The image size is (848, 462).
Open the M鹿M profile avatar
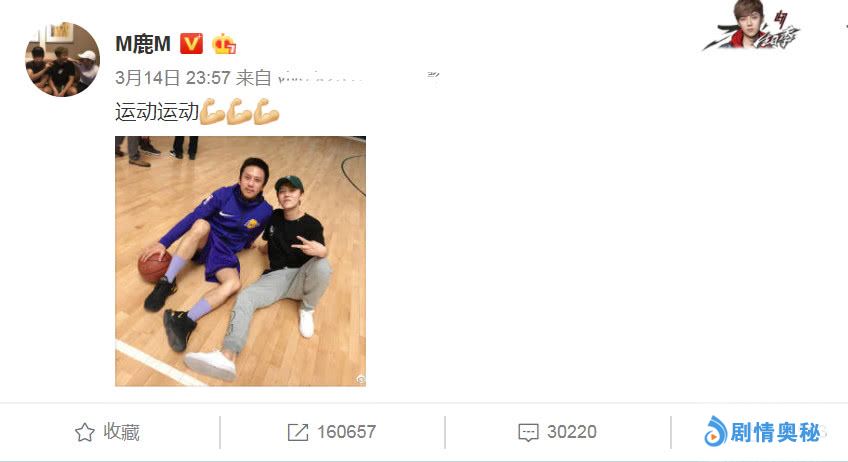tap(63, 60)
